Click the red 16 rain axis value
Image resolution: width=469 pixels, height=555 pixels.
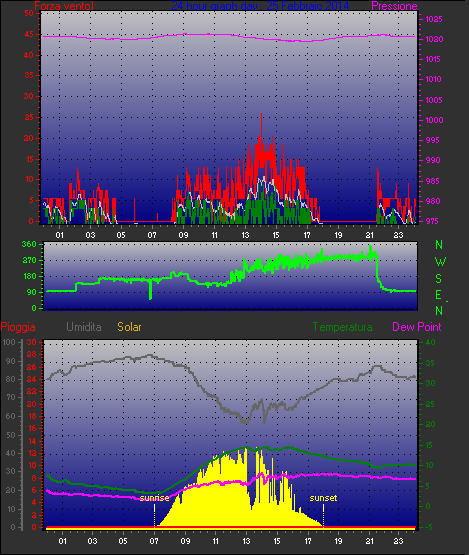click(x=32, y=429)
